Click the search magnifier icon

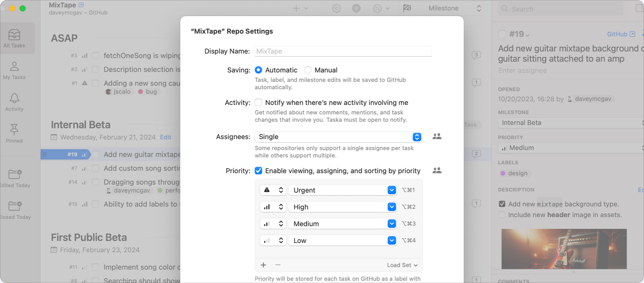tap(505, 9)
